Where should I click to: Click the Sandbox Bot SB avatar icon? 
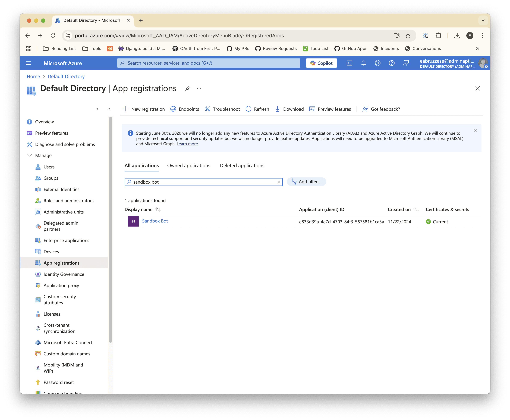click(133, 221)
